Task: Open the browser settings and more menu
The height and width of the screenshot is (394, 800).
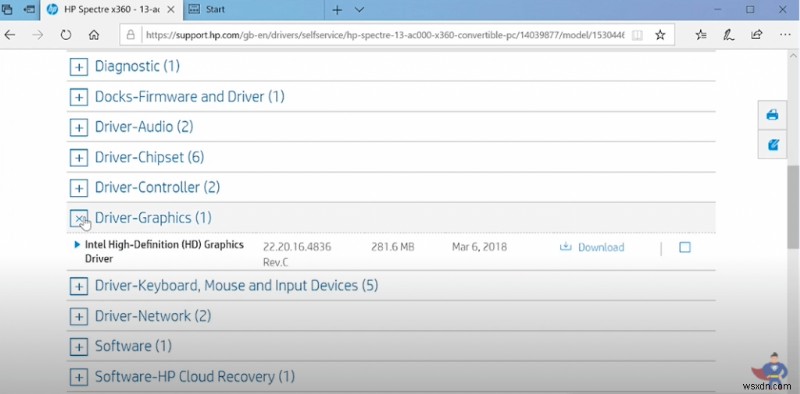Action: point(785,35)
